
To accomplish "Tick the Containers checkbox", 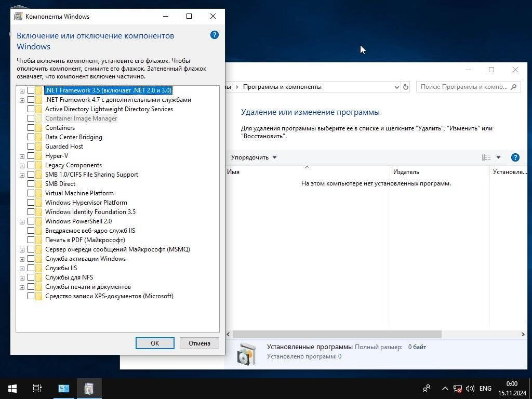I will [31, 128].
